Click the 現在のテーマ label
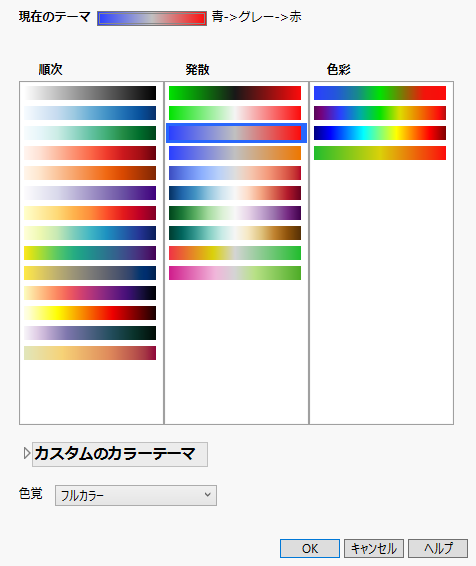 54,17
